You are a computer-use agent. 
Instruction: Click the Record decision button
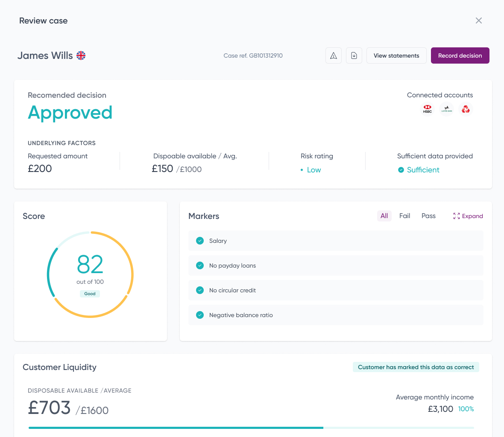click(x=460, y=55)
